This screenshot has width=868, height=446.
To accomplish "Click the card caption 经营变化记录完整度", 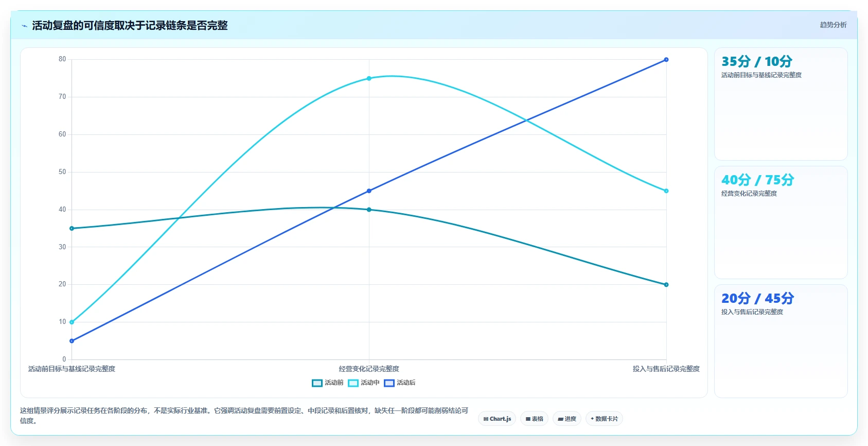I will coord(749,194).
